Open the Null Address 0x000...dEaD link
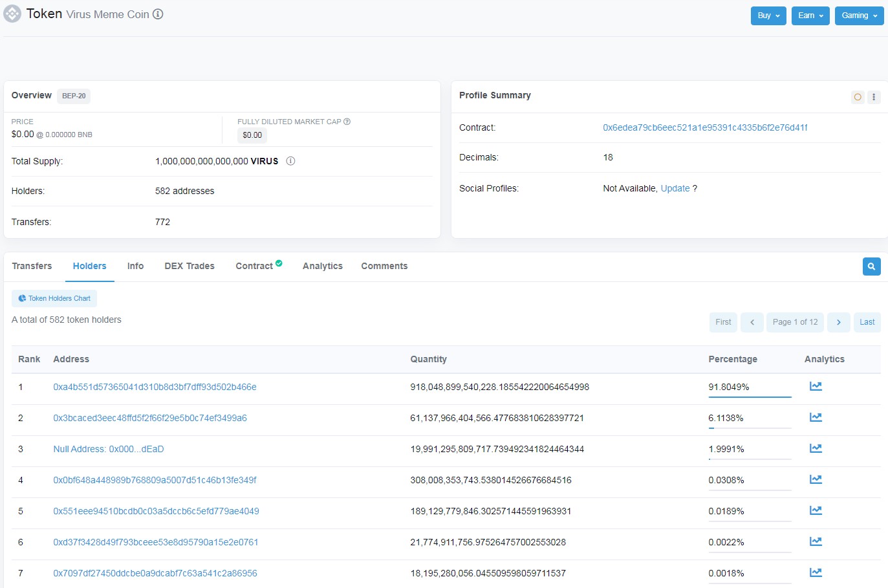This screenshot has height=588, width=888. click(109, 449)
